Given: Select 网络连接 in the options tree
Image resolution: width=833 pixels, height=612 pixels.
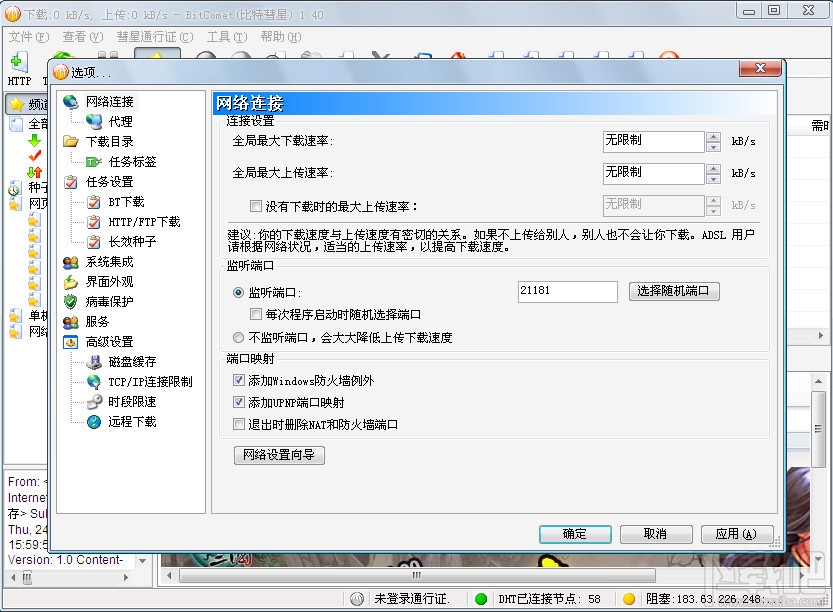Looking at the screenshot, I should pos(109,101).
